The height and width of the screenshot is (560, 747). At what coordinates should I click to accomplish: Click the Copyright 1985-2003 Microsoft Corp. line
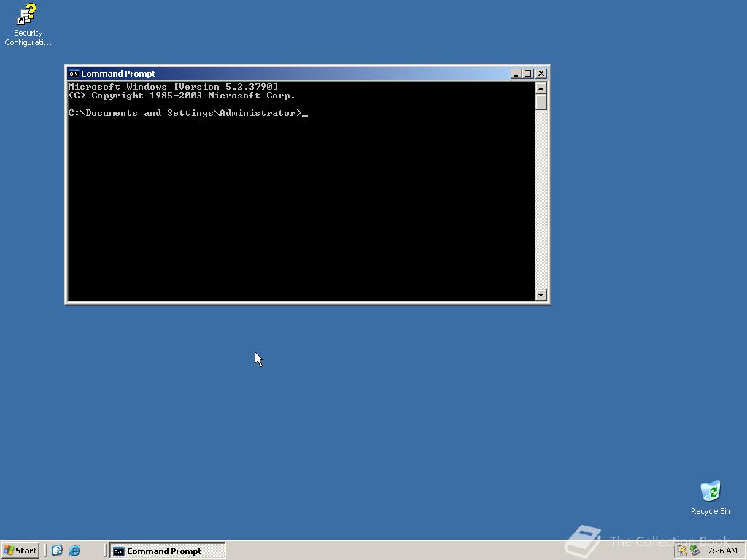click(x=182, y=96)
